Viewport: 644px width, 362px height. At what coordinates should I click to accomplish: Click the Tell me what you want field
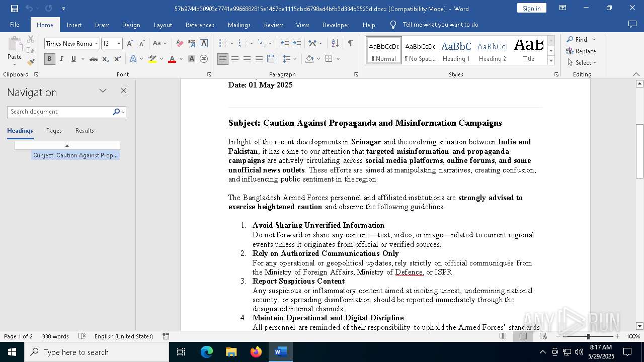(440, 25)
